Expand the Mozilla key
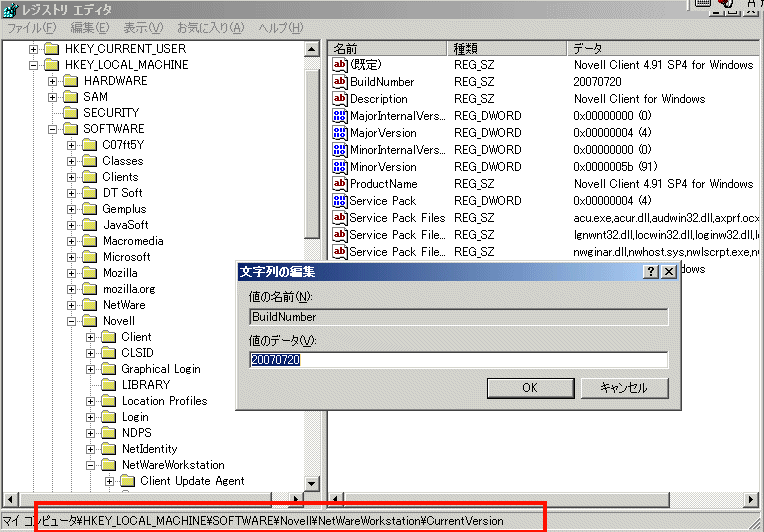Viewport: 764px width, 532px height. [x=71, y=273]
